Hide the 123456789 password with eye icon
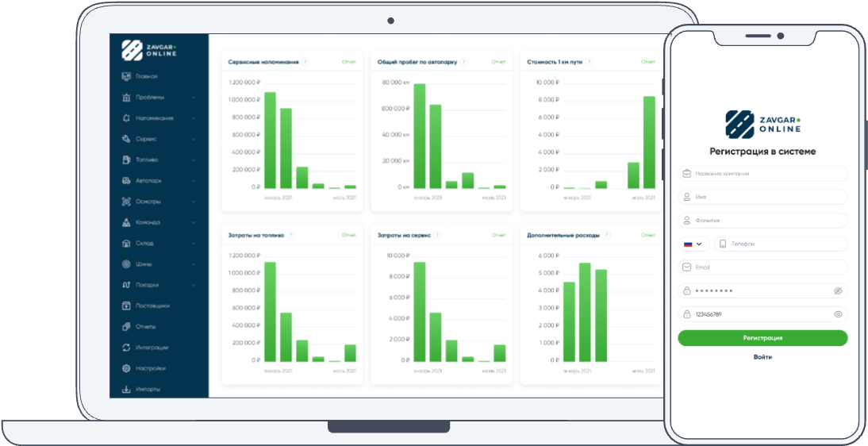This screenshot has height=446, width=868. pyautogui.click(x=838, y=314)
